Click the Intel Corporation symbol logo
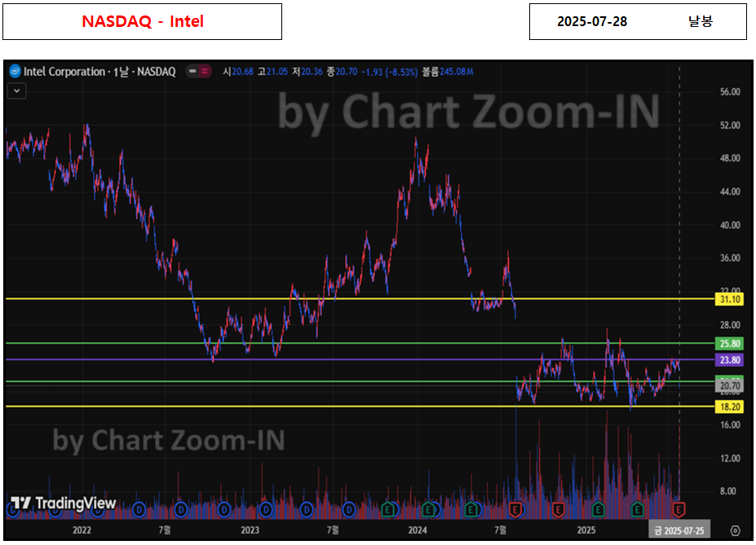The width and height of the screenshot is (756, 545). (15, 71)
